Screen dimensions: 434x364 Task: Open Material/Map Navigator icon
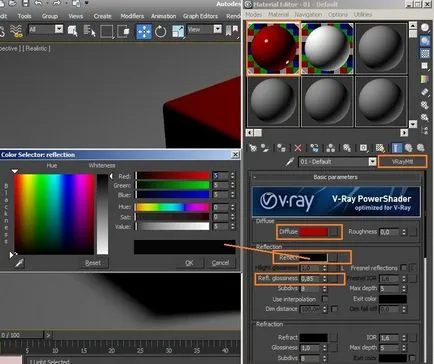point(425,130)
